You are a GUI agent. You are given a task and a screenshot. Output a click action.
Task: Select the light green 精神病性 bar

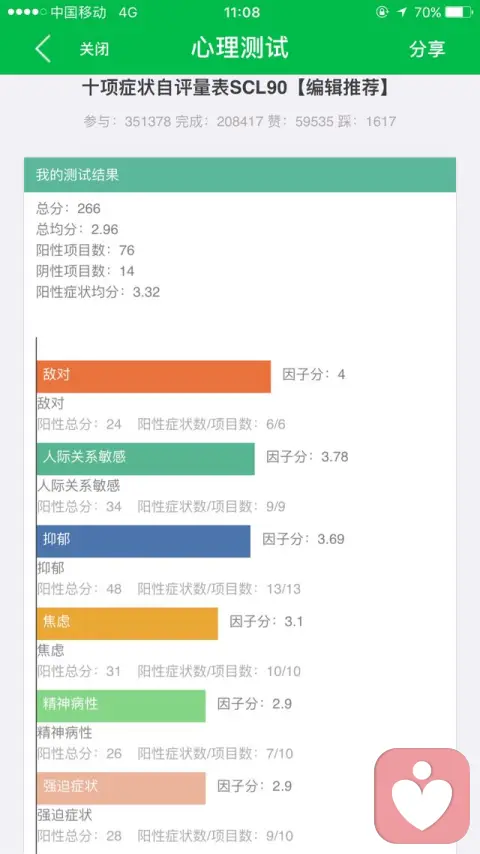tap(121, 706)
